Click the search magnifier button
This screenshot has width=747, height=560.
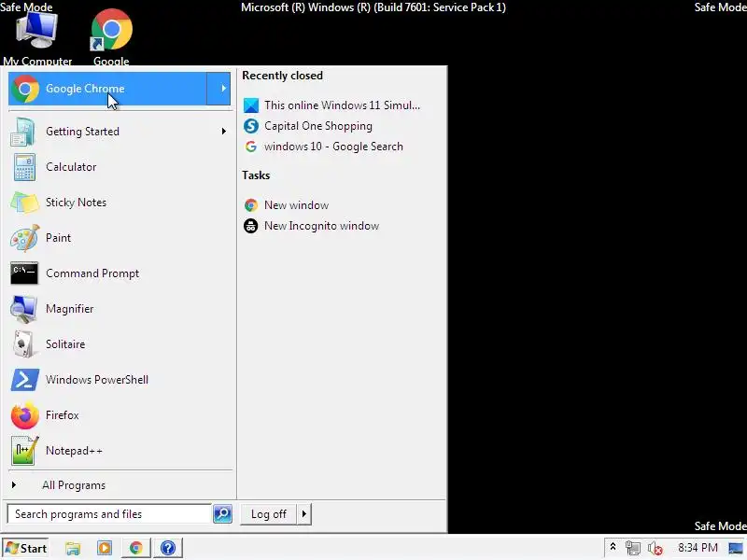pos(222,514)
